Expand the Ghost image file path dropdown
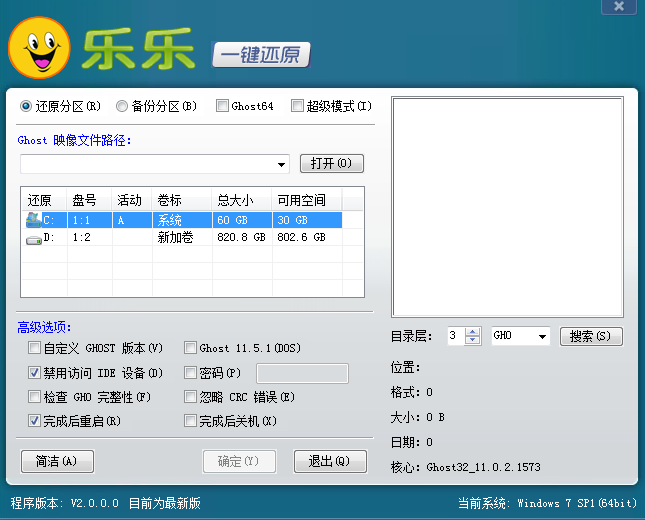 click(x=282, y=164)
